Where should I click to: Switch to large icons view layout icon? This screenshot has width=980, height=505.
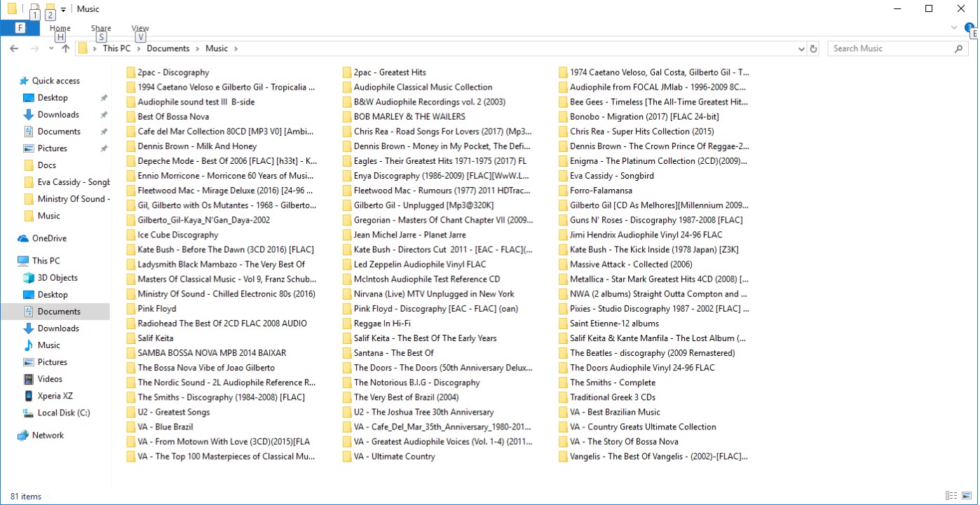click(x=966, y=496)
